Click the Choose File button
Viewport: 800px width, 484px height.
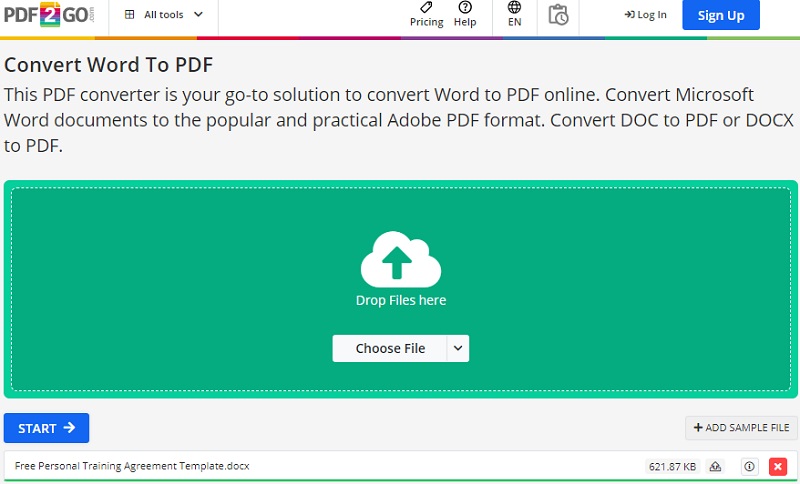click(390, 348)
